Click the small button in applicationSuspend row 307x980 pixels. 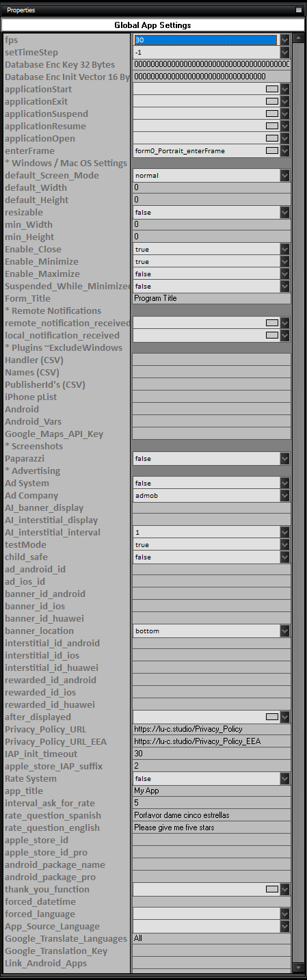(x=272, y=114)
